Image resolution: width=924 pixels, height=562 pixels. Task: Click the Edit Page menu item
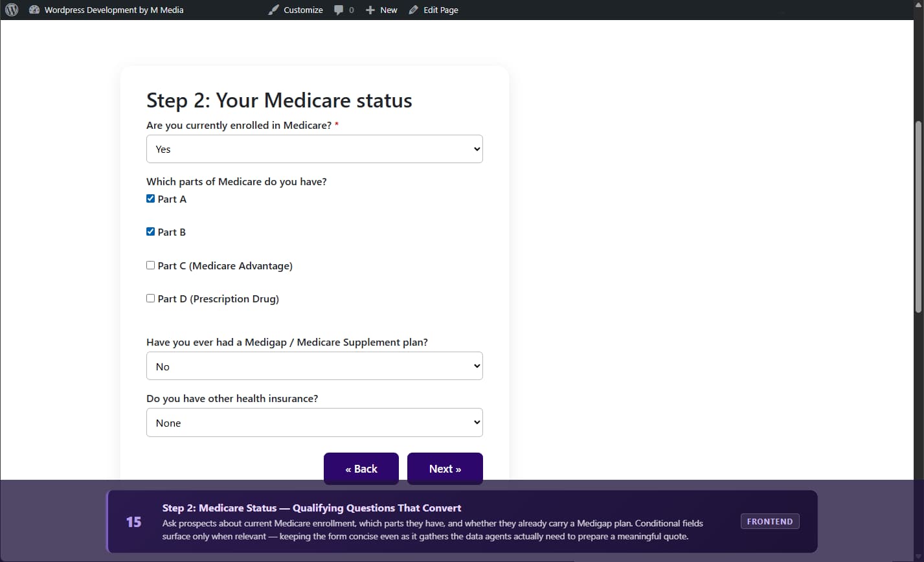point(440,10)
